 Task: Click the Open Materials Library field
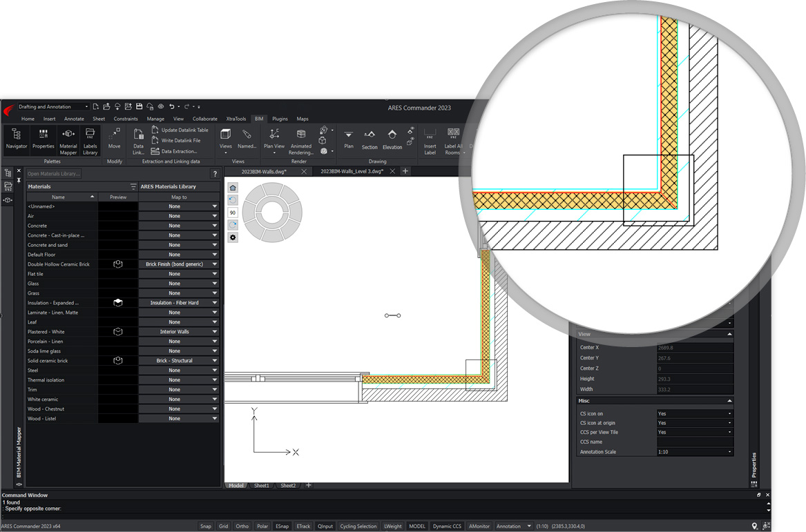[x=54, y=174]
